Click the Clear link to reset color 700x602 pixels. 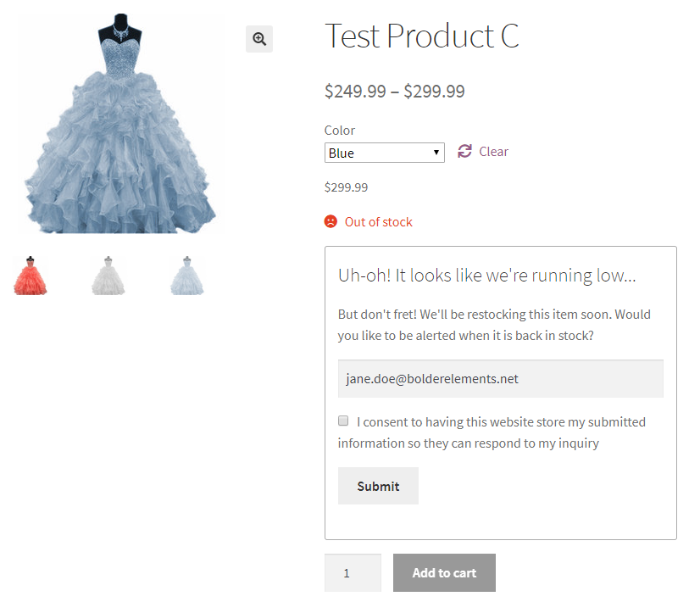493,152
